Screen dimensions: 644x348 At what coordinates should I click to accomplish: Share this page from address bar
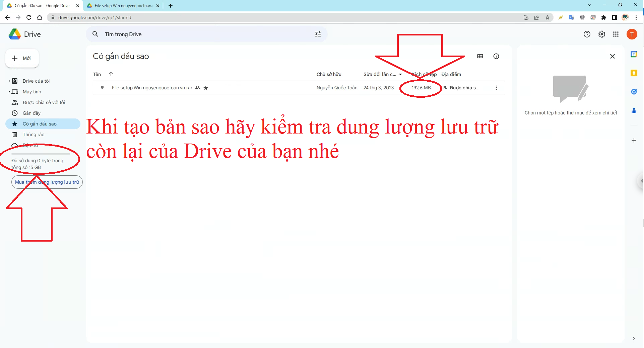tap(537, 17)
